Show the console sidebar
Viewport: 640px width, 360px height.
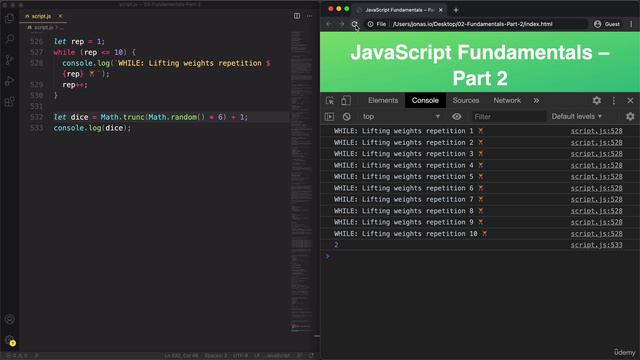point(329,117)
